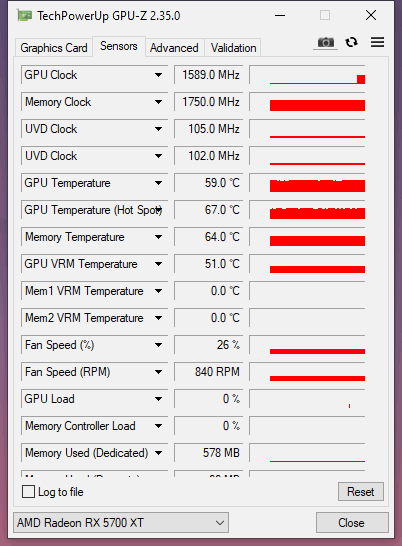Open the Memory Clock dropdown arrow
Image resolution: width=402 pixels, height=546 pixels.
[158, 102]
